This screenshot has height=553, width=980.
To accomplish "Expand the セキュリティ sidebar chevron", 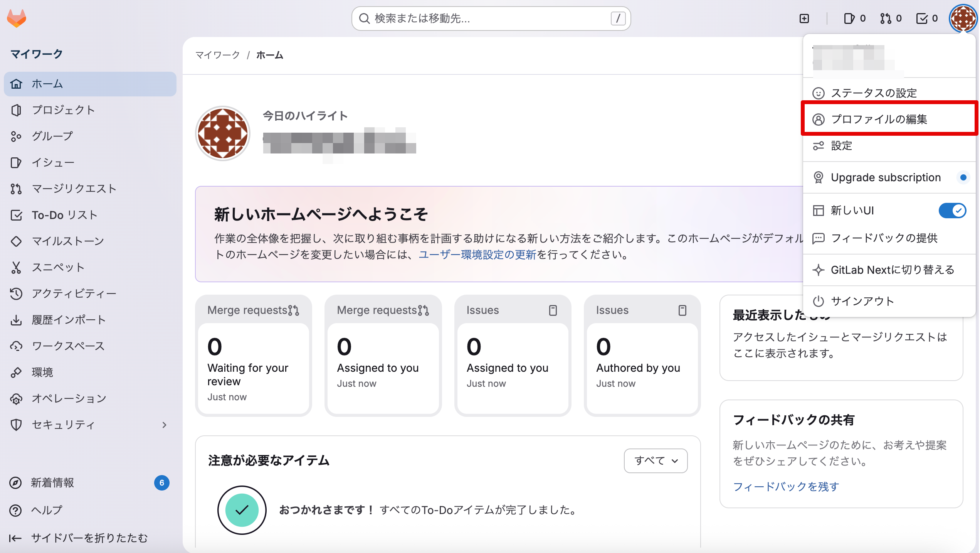I will [165, 425].
